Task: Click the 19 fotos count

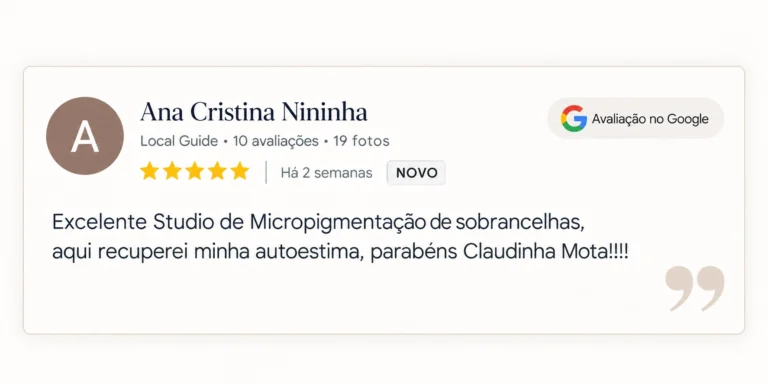Action: pyautogui.click(x=361, y=142)
